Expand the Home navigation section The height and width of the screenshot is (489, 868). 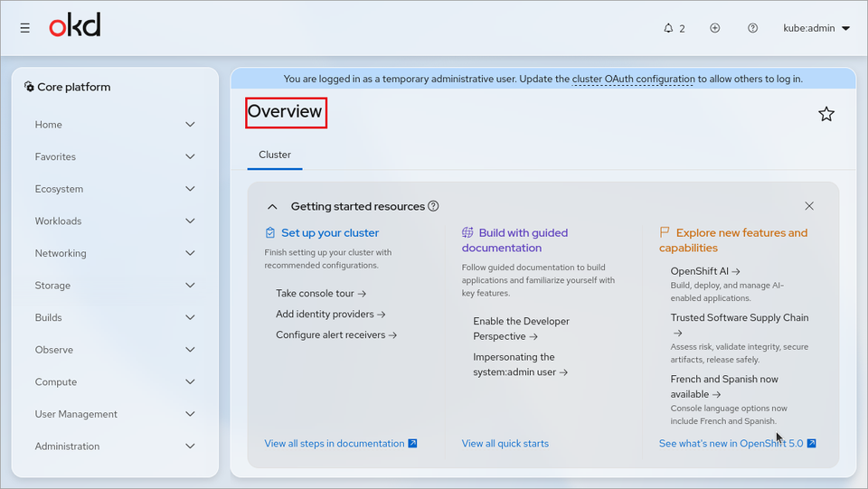pos(115,125)
